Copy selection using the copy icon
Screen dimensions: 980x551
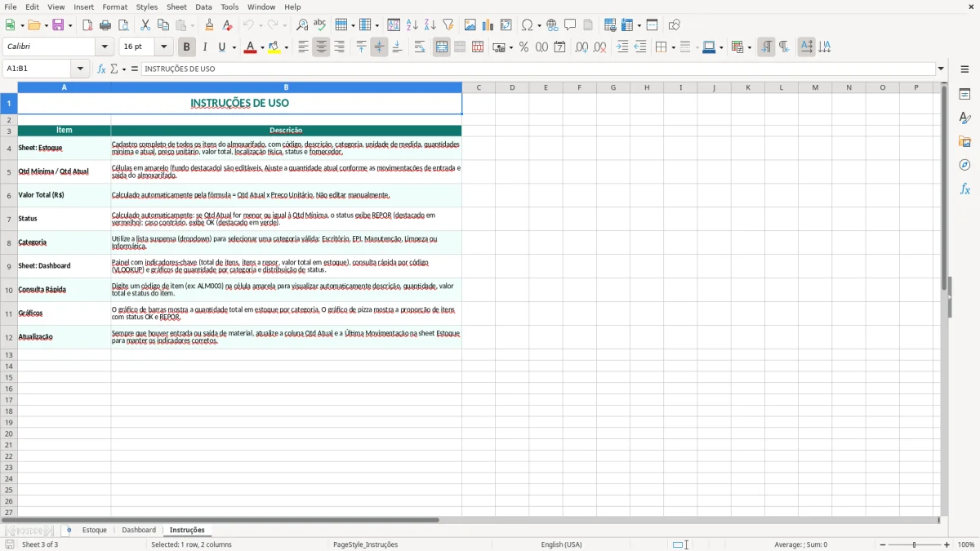(163, 25)
